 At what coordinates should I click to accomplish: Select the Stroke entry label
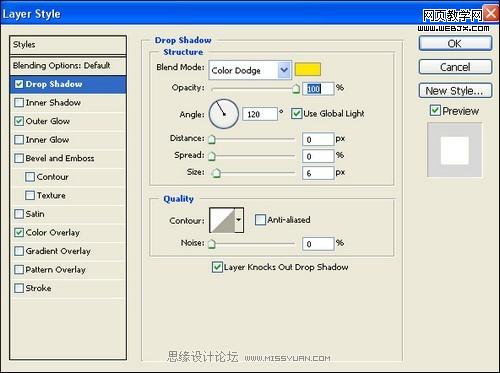click(x=38, y=288)
